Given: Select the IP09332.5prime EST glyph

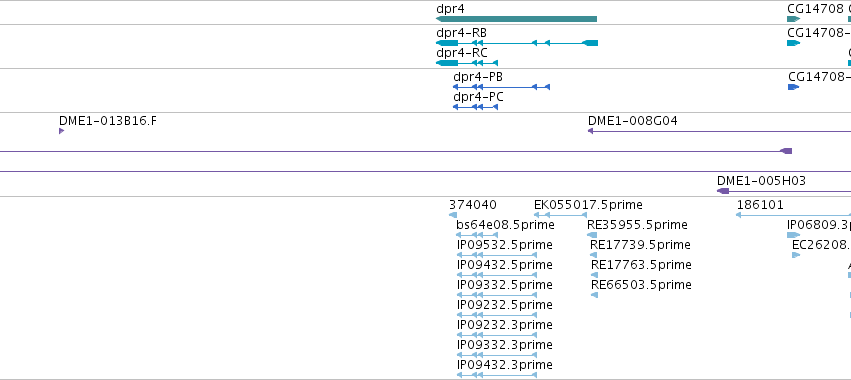Looking at the screenshot, I should [x=497, y=295].
